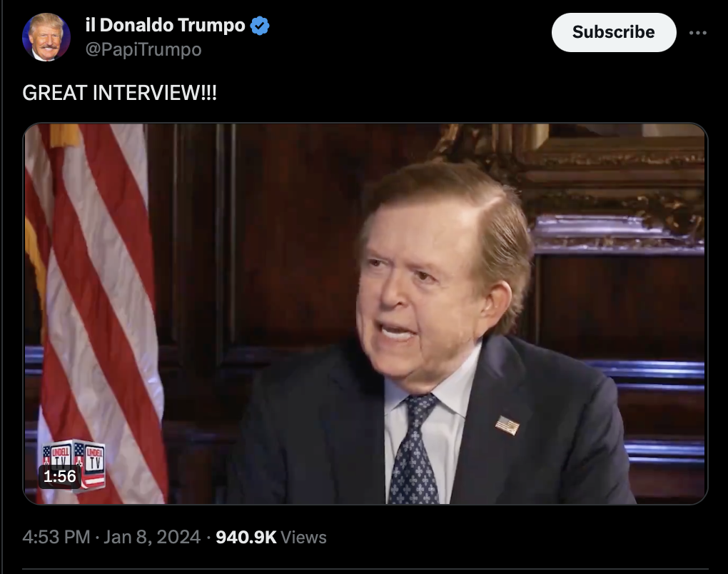Click the patterned blue tie in video
This screenshot has width=728, height=574.
click(x=414, y=450)
